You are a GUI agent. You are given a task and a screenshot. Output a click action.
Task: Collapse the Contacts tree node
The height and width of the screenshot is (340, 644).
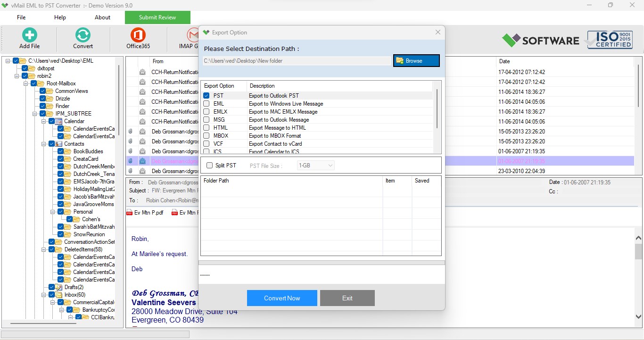click(x=44, y=144)
